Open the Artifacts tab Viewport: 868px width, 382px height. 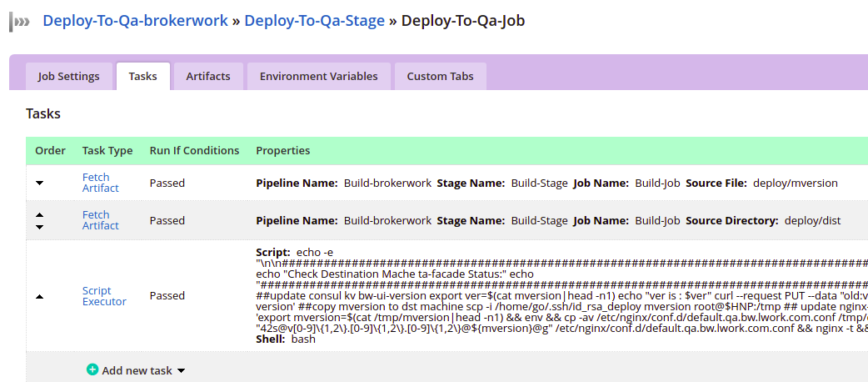pos(207,76)
